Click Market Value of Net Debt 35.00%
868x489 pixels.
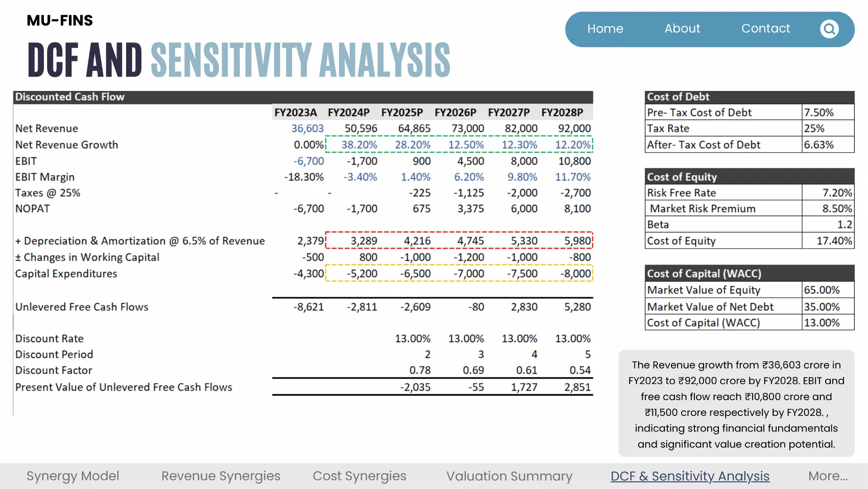click(828, 307)
